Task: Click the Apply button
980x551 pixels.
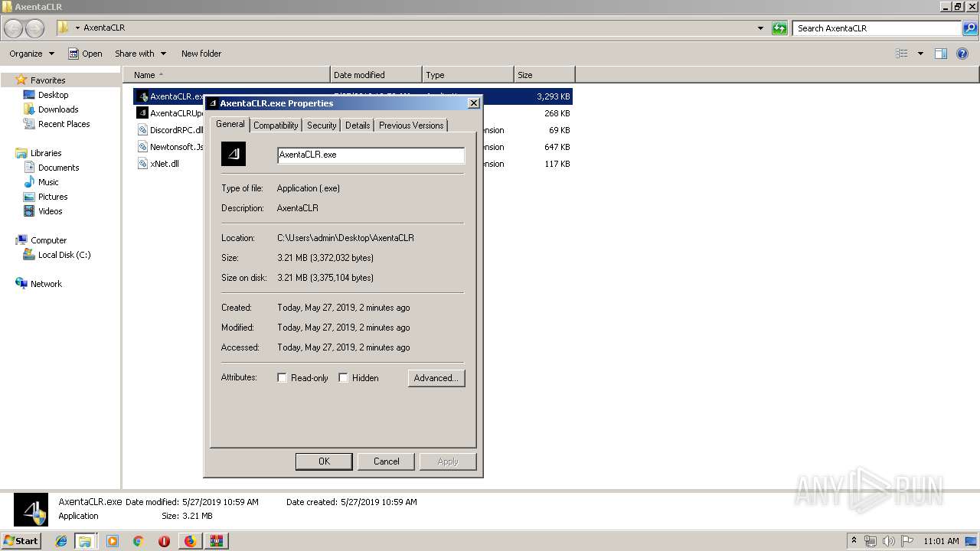Action: [448, 461]
